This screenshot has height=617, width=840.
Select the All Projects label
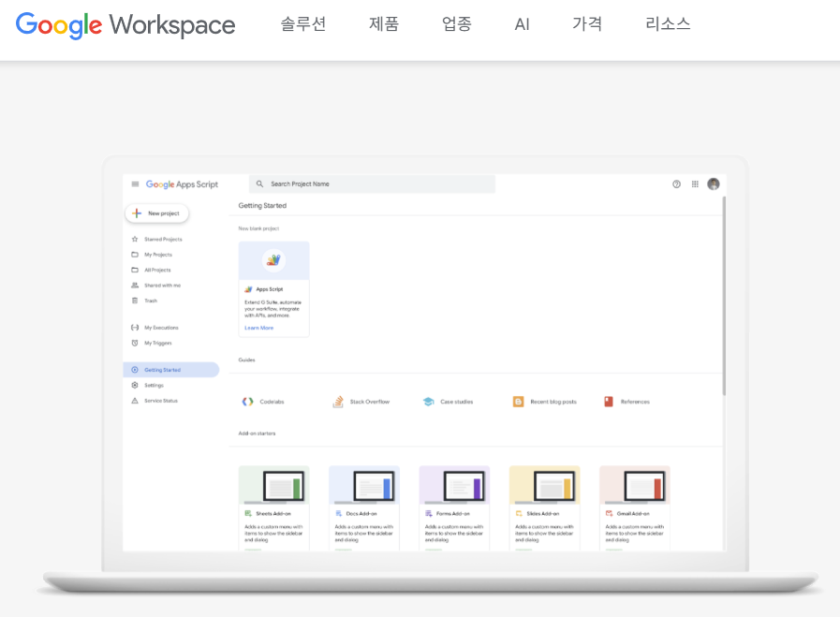(157, 271)
